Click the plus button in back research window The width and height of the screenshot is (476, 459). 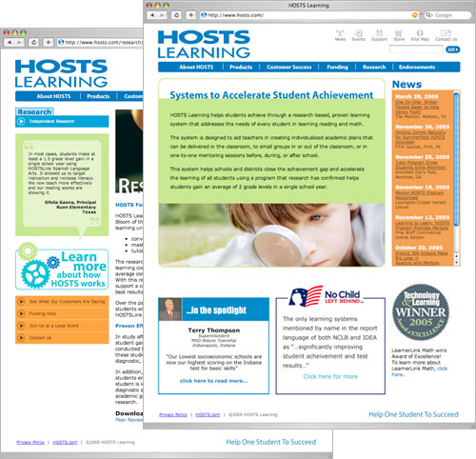pyautogui.click(x=48, y=42)
